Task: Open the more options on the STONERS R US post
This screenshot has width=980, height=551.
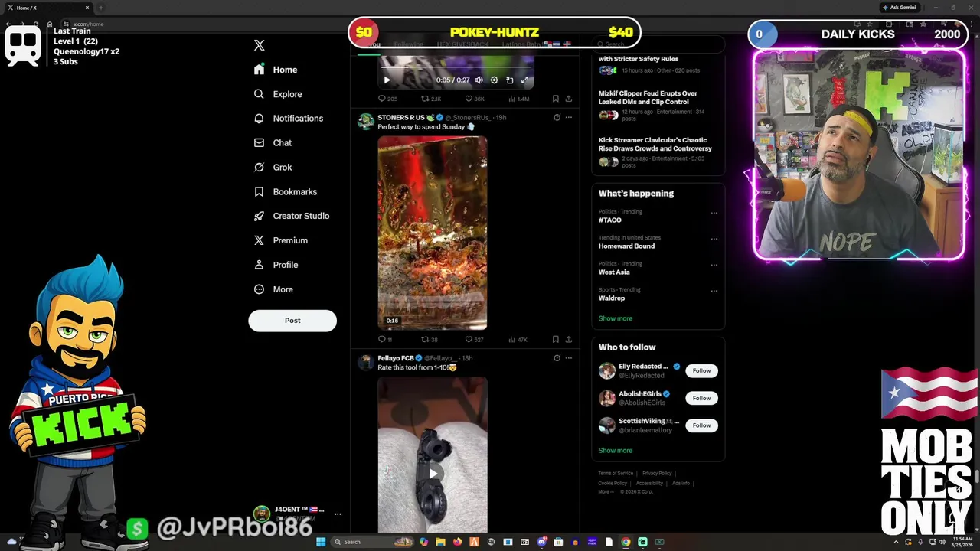Action: click(568, 118)
